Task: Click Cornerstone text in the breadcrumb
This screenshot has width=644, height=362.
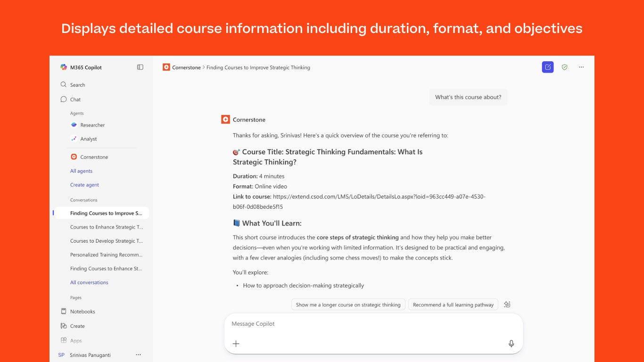Action: point(186,67)
